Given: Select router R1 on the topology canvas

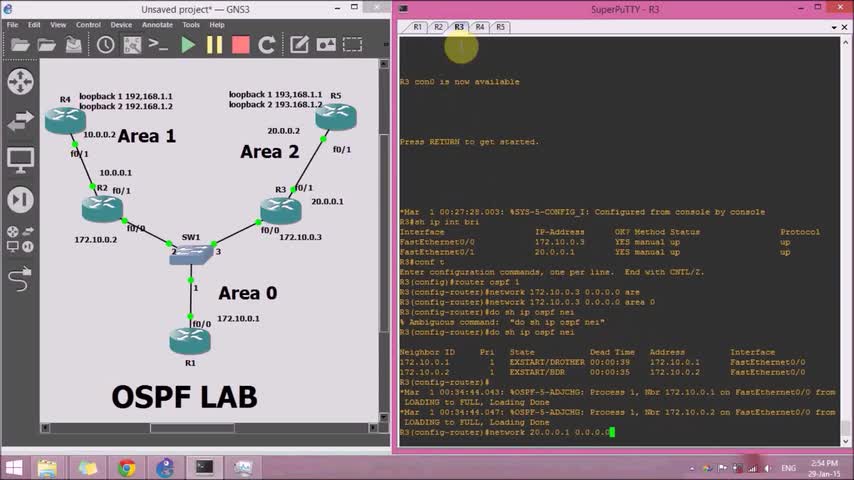Looking at the screenshot, I should click(190, 341).
